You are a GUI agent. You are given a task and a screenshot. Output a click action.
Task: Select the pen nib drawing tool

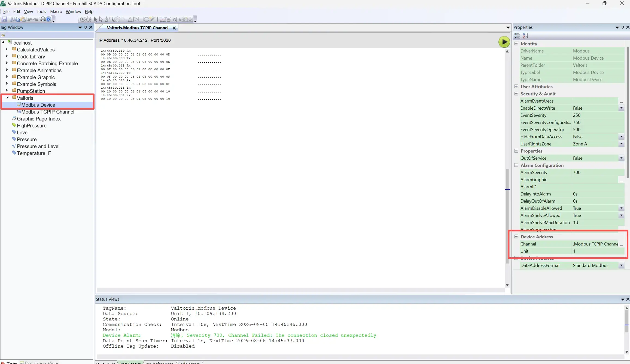106,19
